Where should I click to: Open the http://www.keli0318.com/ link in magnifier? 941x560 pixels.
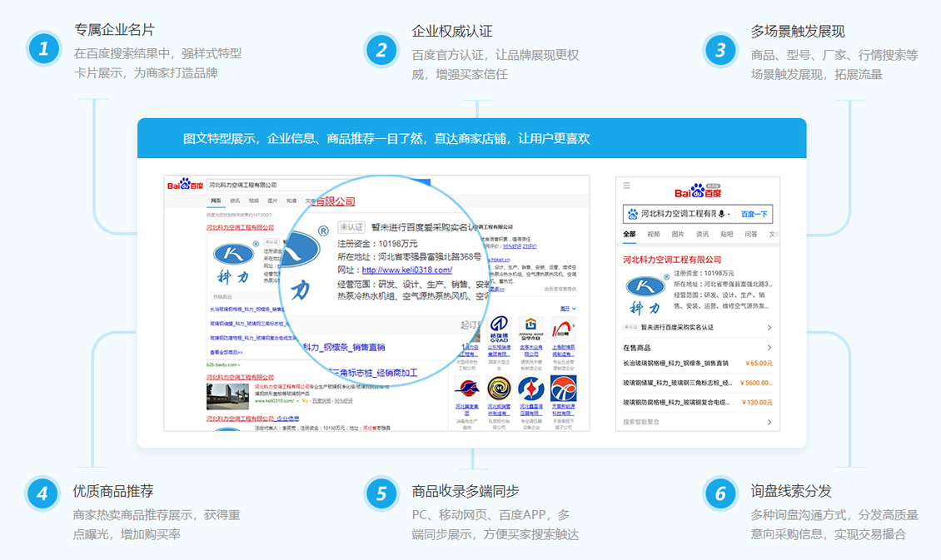407,270
